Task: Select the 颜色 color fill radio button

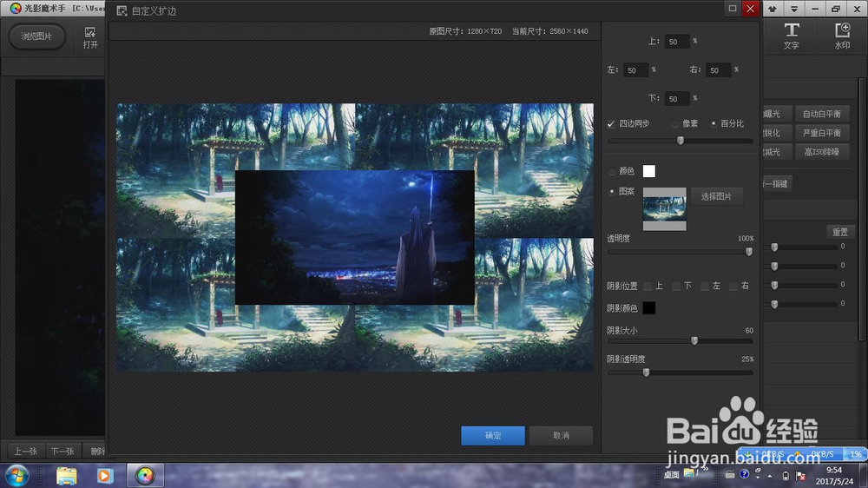Action: tap(612, 171)
